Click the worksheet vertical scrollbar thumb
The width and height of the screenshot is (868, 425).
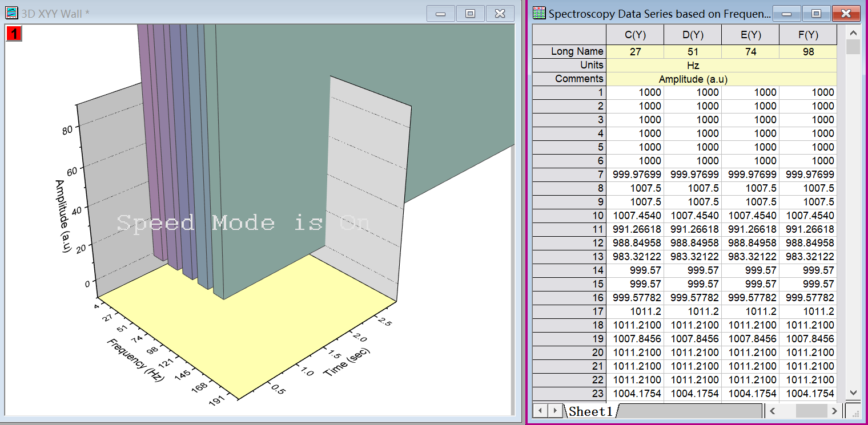click(x=853, y=47)
